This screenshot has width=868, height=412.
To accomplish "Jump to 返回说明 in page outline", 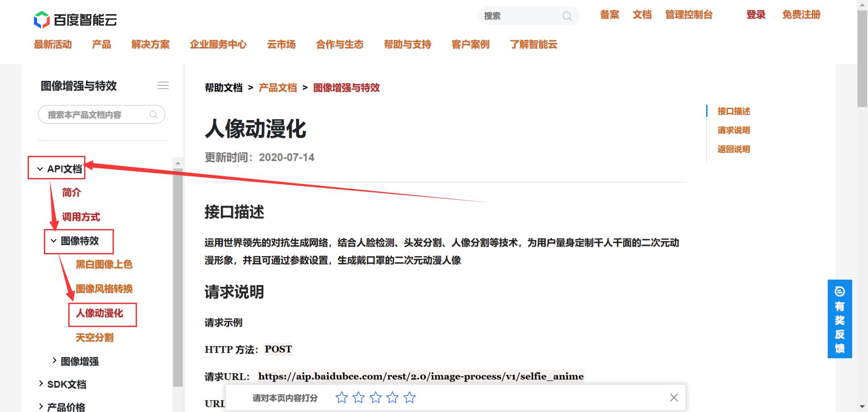I will tap(734, 149).
